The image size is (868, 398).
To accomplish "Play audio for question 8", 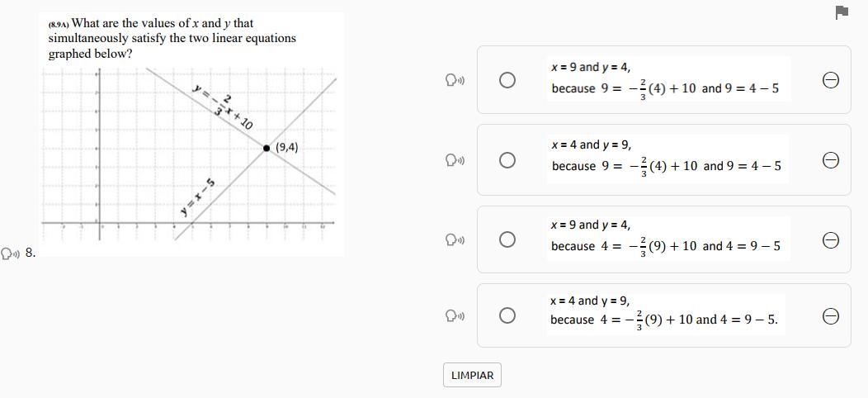I will (x=10, y=253).
